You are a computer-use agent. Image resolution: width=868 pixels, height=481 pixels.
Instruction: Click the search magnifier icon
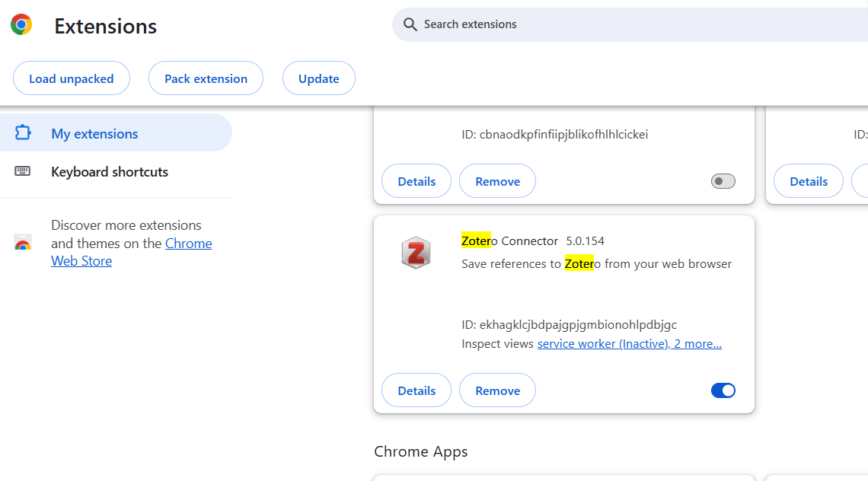pyautogui.click(x=410, y=24)
